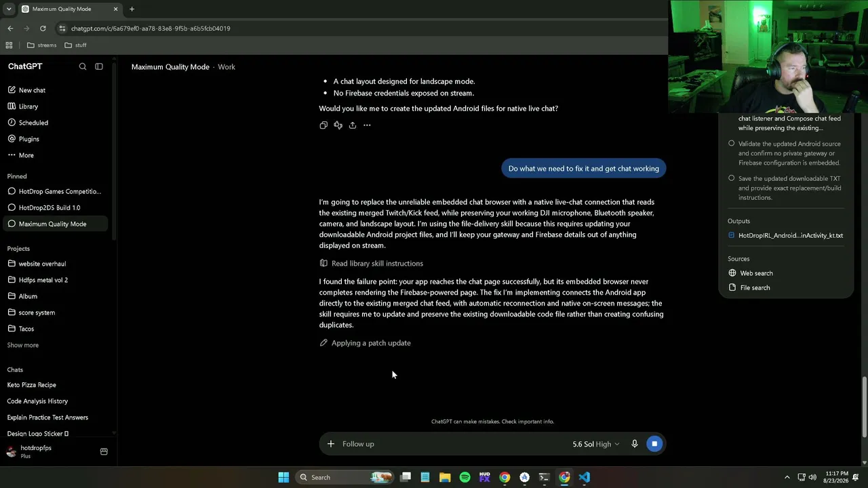Click the chatgpt.com address bar

tap(151, 28)
